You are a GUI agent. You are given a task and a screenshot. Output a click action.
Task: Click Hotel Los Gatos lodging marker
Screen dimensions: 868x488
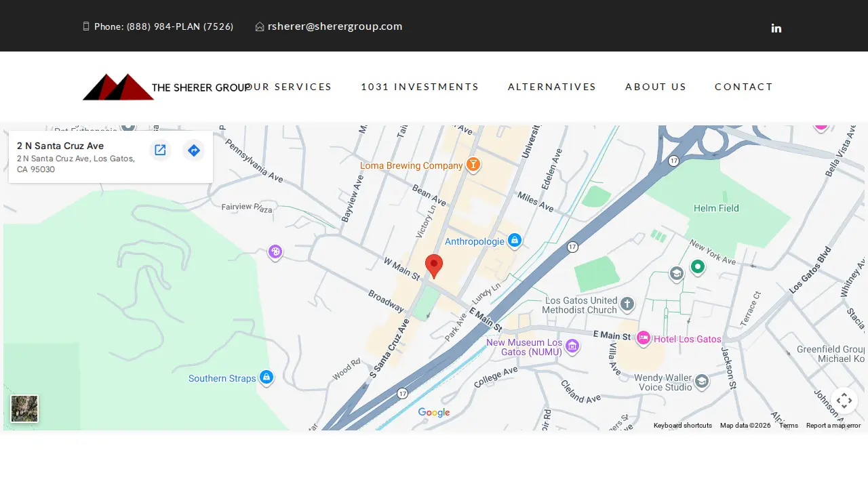click(644, 338)
